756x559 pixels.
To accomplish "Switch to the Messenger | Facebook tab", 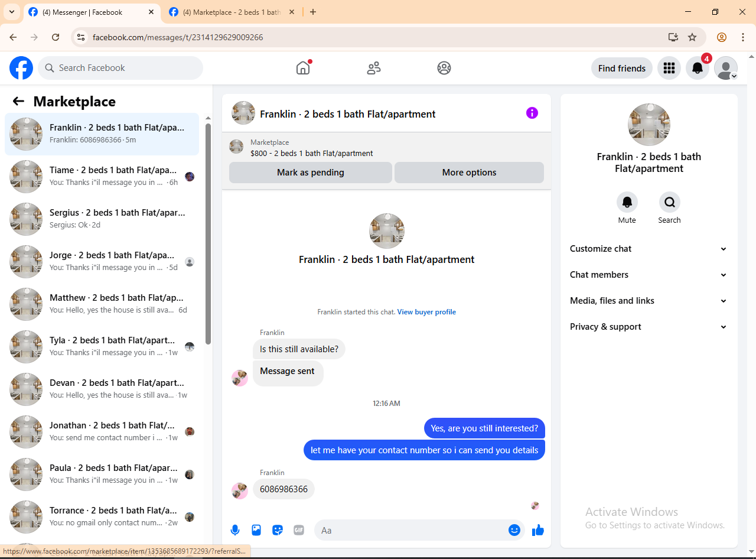I will 92,12.
